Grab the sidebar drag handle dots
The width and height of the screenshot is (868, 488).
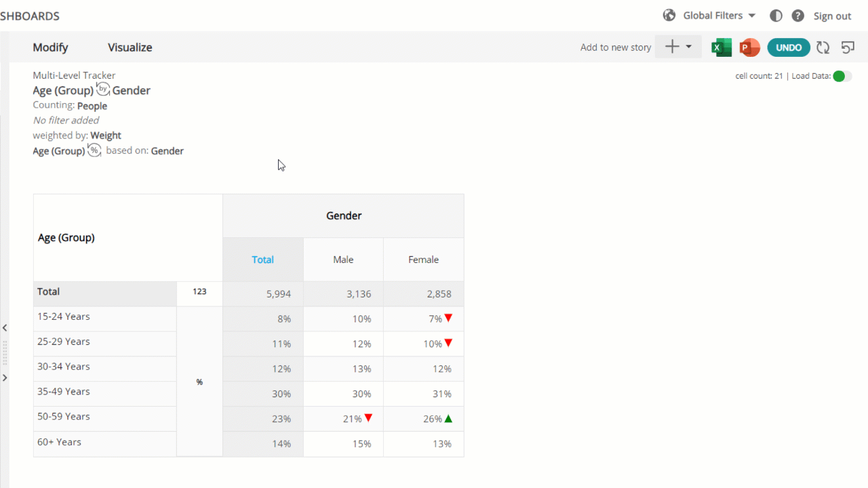(5, 353)
